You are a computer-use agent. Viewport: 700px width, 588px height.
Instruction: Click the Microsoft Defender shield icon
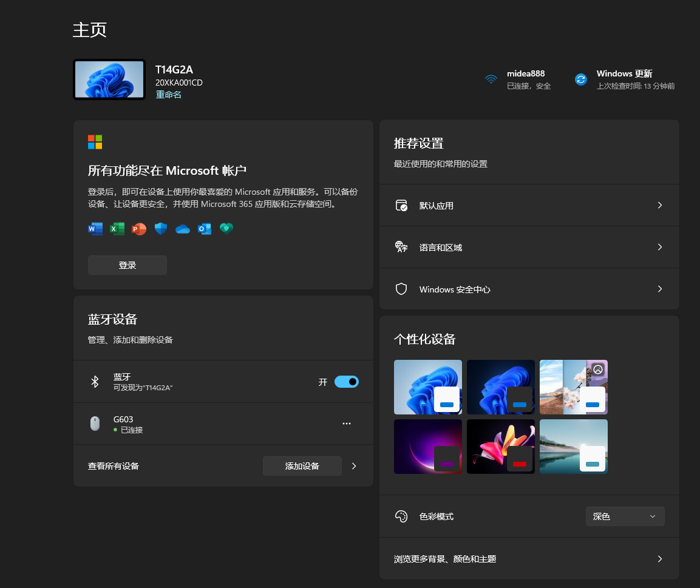tap(161, 229)
